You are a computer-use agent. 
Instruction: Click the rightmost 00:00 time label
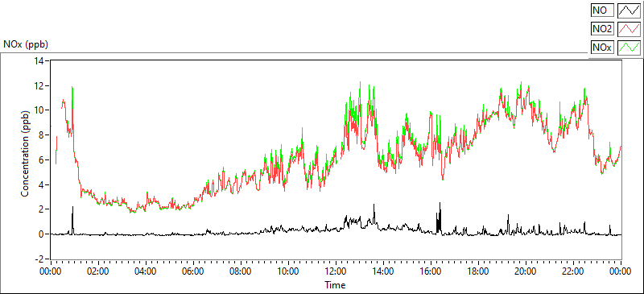tap(621, 271)
